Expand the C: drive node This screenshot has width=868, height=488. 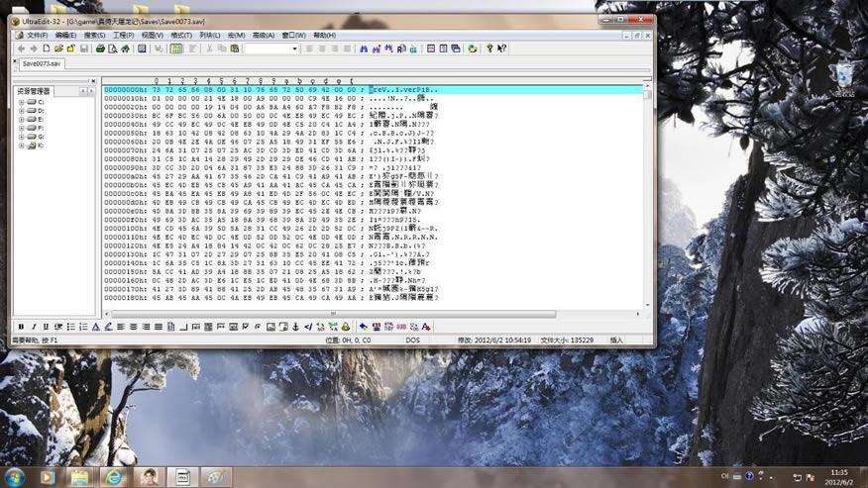[21, 102]
